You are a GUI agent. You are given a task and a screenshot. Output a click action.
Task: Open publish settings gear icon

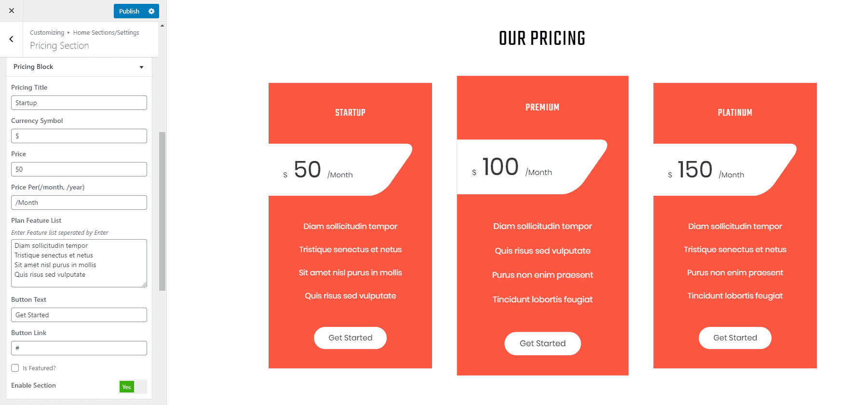[151, 11]
